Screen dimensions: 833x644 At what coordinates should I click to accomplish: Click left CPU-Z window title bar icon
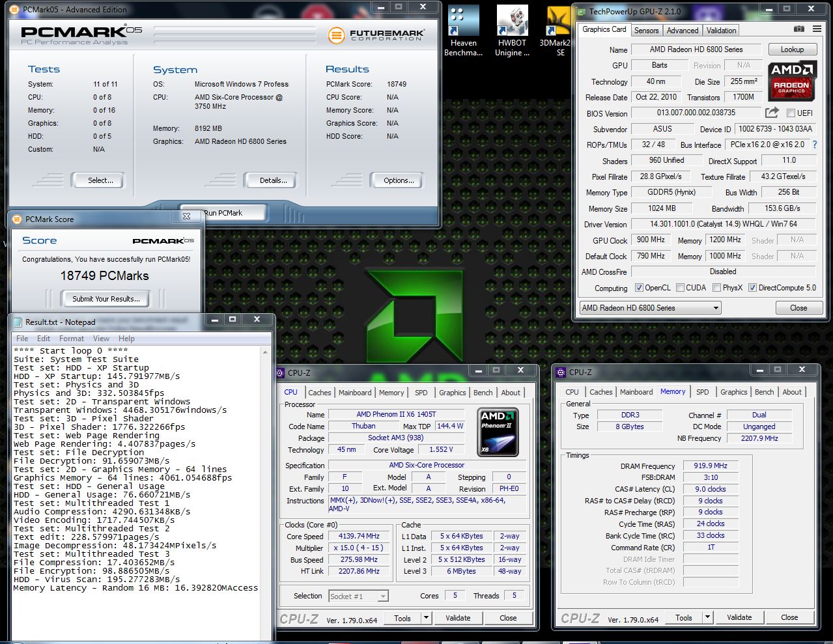[281, 372]
